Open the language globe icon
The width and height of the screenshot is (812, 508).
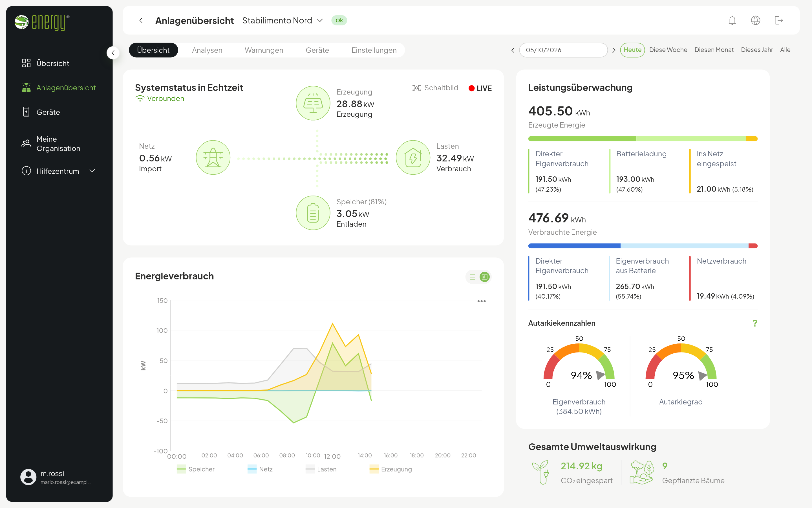click(x=755, y=21)
